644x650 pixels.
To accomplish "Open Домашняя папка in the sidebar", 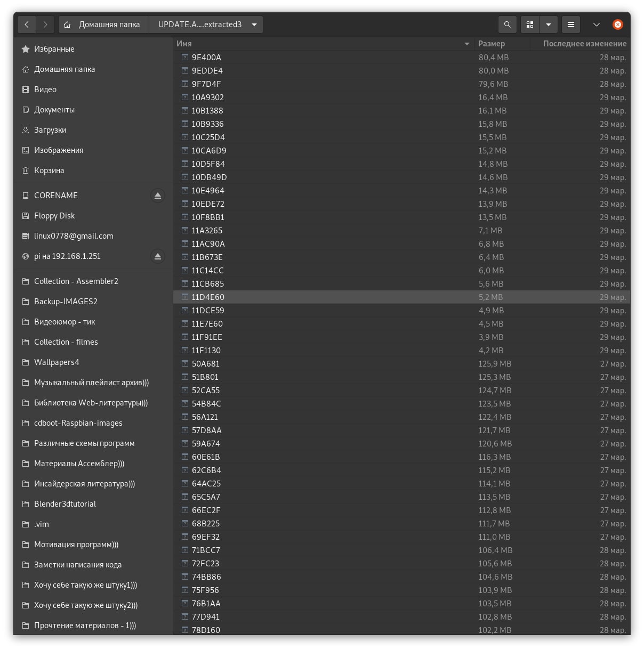I will [93, 69].
